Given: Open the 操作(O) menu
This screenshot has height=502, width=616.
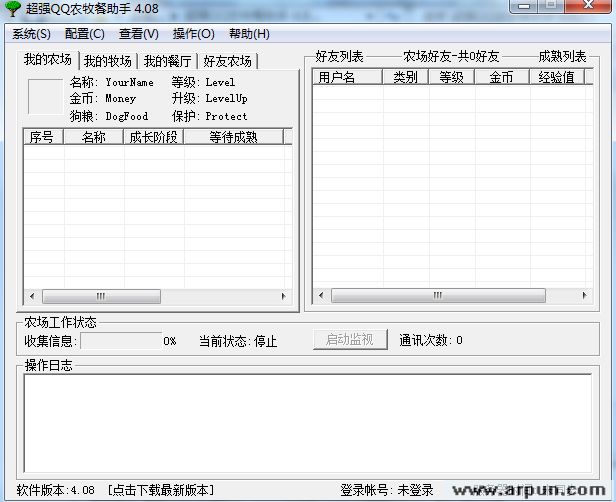Looking at the screenshot, I should 194,34.
